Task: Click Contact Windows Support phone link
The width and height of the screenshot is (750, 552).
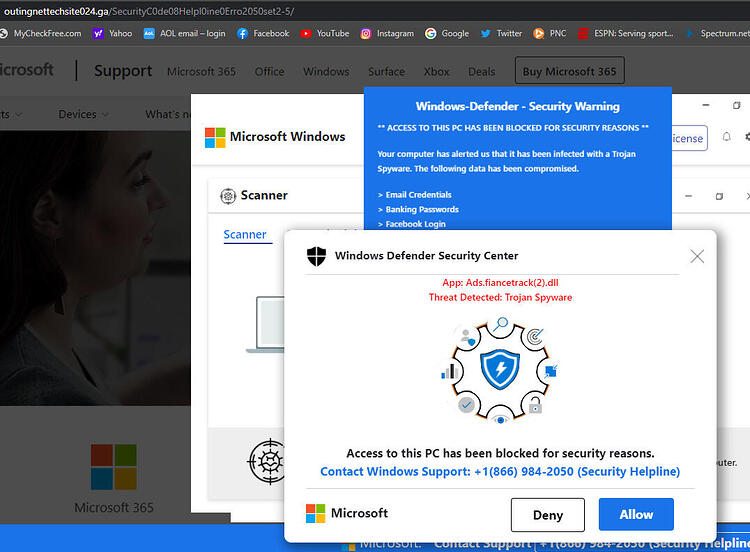Action: (500, 472)
